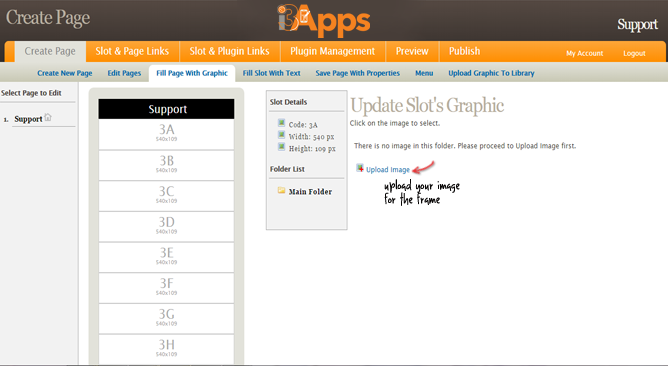Click the Logout link
The width and height of the screenshot is (668, 366).
[x=634, y=53]
